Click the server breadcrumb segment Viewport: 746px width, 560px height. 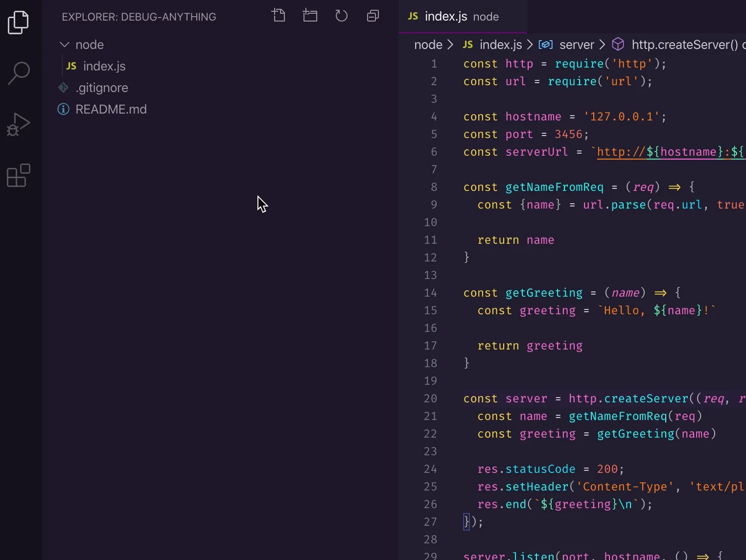(577, 45)
